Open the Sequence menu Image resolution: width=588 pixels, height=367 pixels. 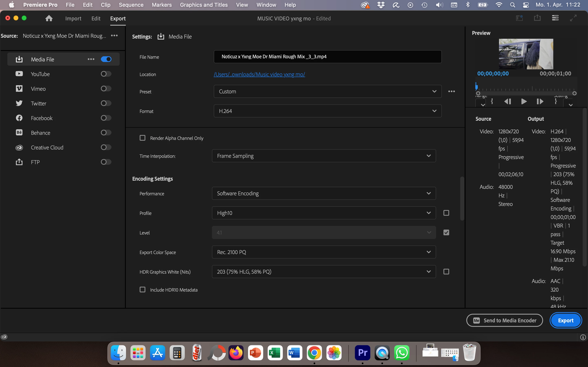[131, 5]
